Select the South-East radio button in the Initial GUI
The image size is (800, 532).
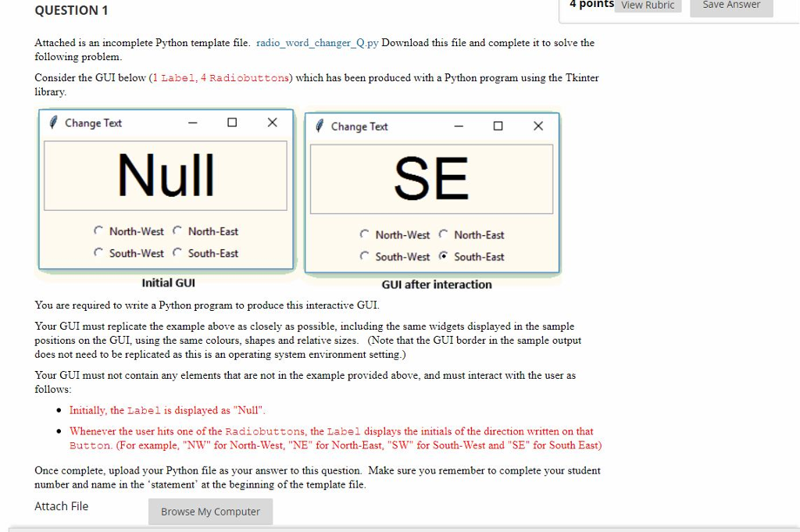tap(177, 252)
